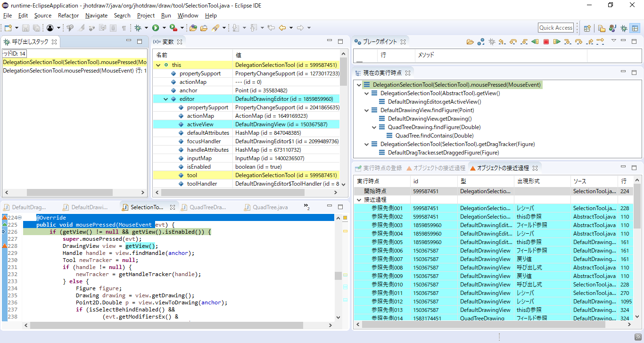
Task: Go back with the yellow left arrow
Action: click(x=282, y=28)
